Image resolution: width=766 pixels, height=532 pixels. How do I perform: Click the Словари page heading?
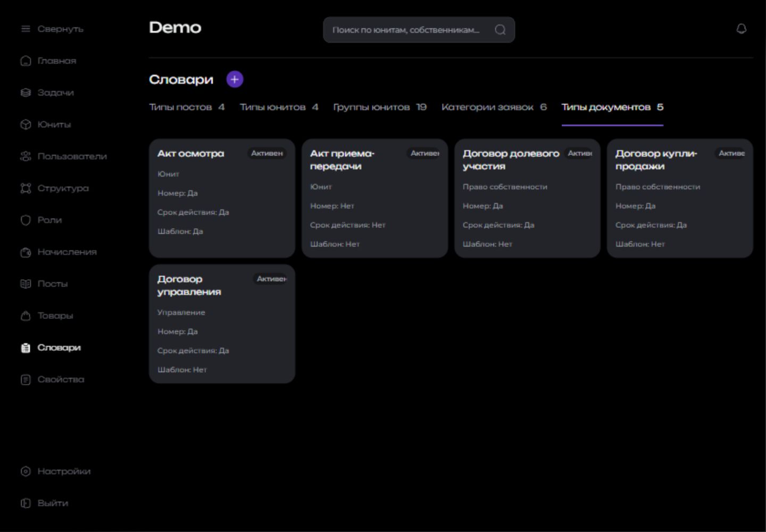181,79
